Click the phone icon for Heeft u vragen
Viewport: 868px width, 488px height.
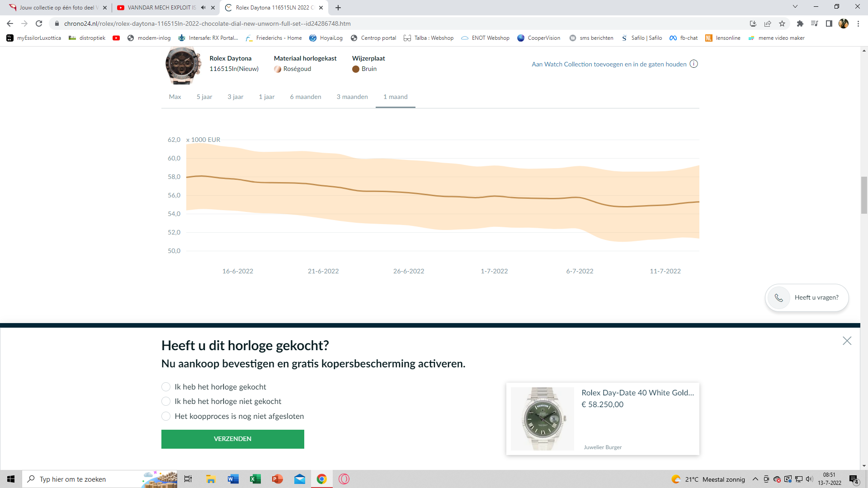[778, 298]
